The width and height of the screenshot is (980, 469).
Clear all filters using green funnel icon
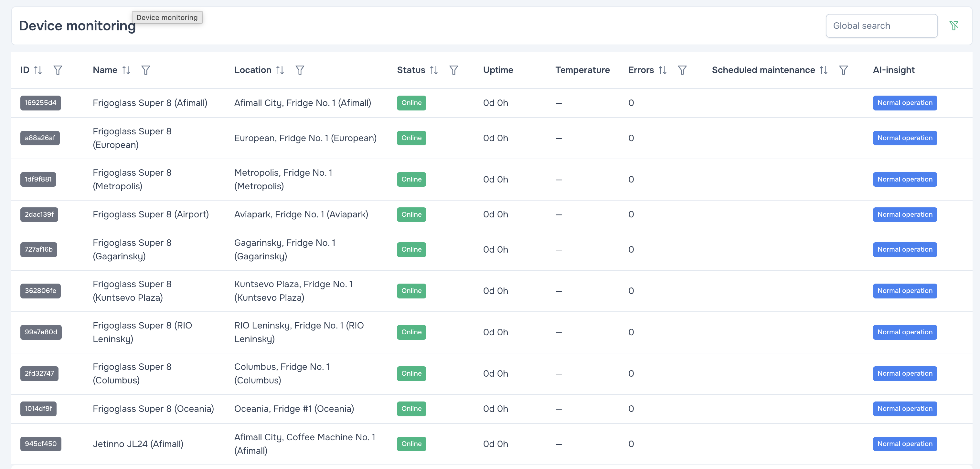coord(953,26)
